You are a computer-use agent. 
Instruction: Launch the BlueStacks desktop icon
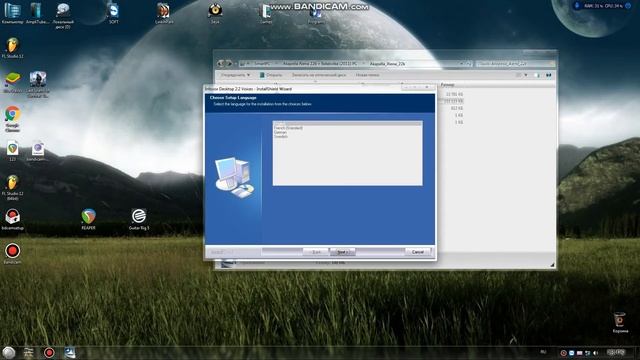point(12,82)
